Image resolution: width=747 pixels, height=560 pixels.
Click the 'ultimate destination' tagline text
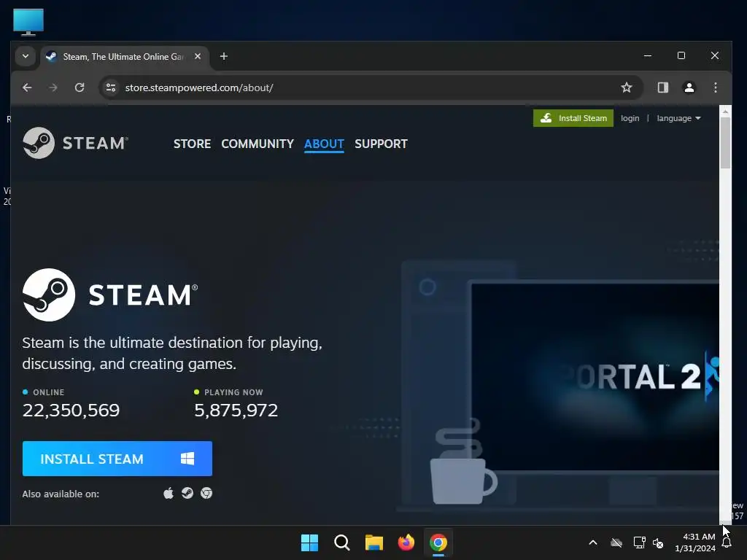click(x=172, y=353)
